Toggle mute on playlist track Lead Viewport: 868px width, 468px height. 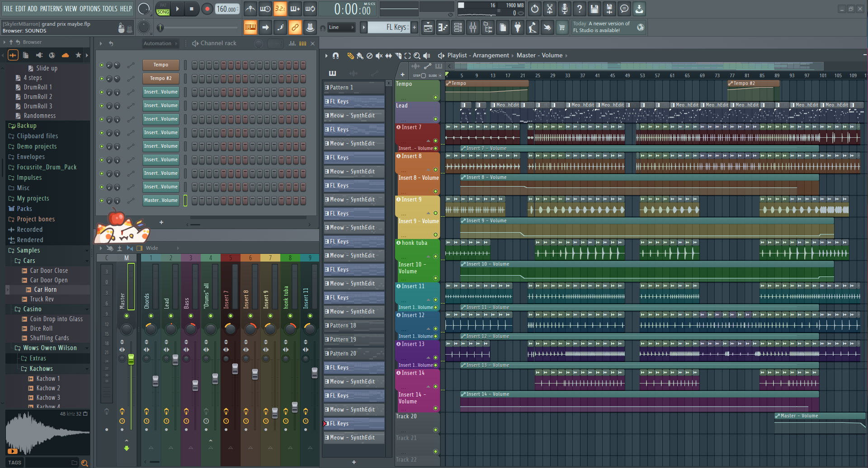435,119
